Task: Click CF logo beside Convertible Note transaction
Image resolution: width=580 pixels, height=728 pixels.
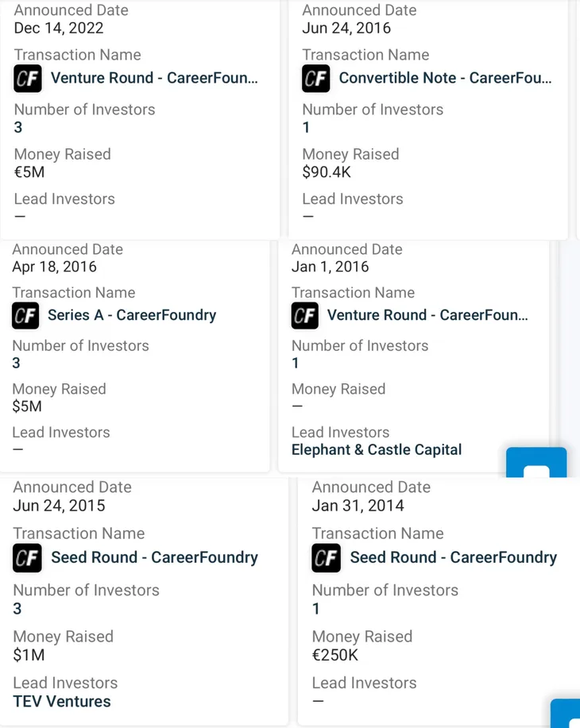Action: click(x=315, y=79)
